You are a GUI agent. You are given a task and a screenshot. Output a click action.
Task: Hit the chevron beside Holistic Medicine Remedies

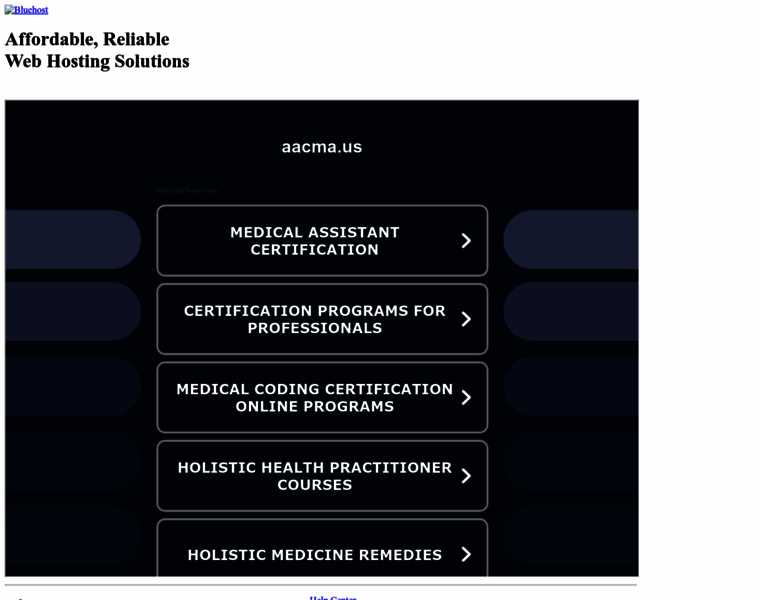tap(466, 554)
